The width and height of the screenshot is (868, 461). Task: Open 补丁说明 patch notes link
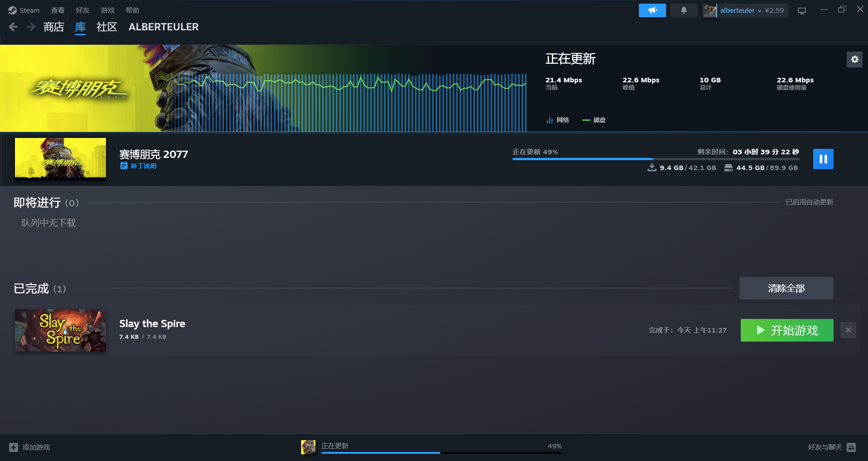click(x=144, y=166)
